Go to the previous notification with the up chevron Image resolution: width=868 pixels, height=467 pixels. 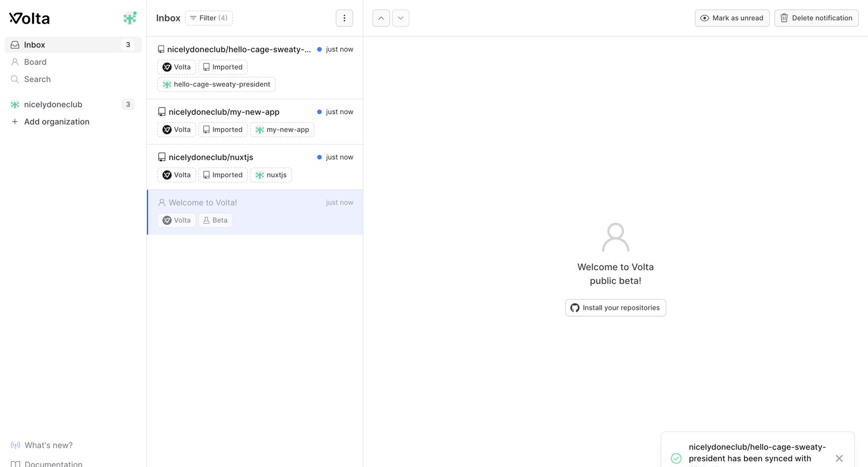click(x=381, y=18)
